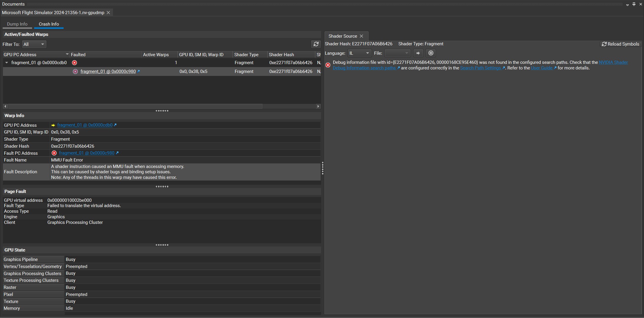
Task: Open GPU PC Address fragment_01 @ 0x0000cdb0 link
Action: (x=85, y=125)
